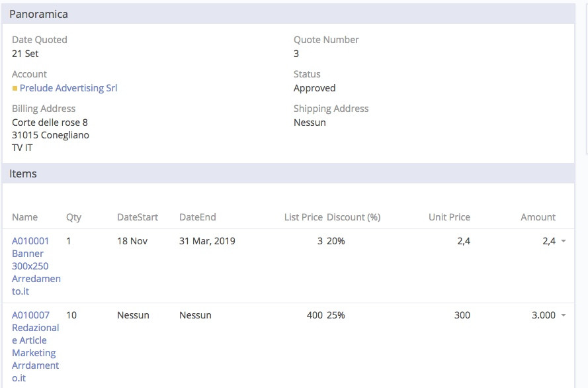Click the Amount column header
588x388 pixels.
click(538, 217)
